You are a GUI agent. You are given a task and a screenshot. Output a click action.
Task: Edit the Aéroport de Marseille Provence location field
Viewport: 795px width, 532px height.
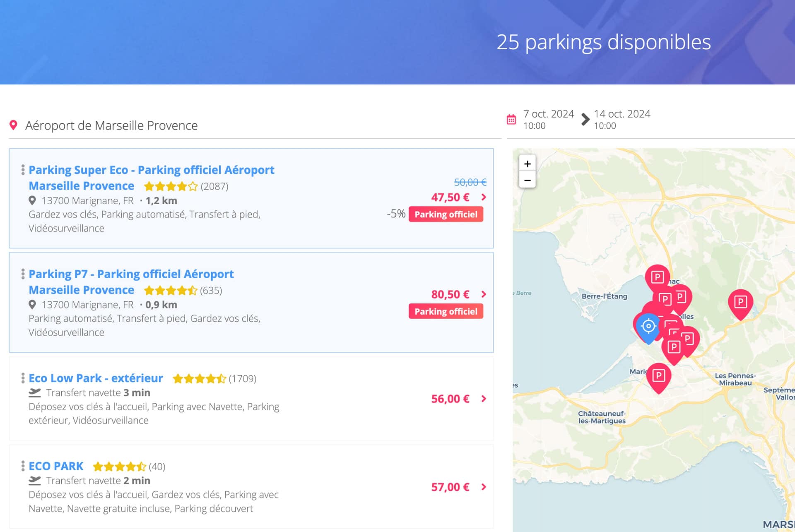coord(255,125)
